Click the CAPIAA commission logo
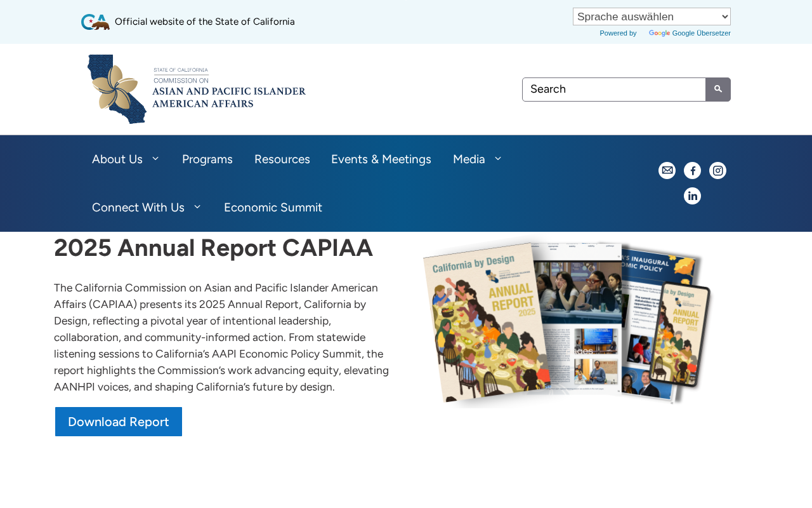 [x=197, y=90]
